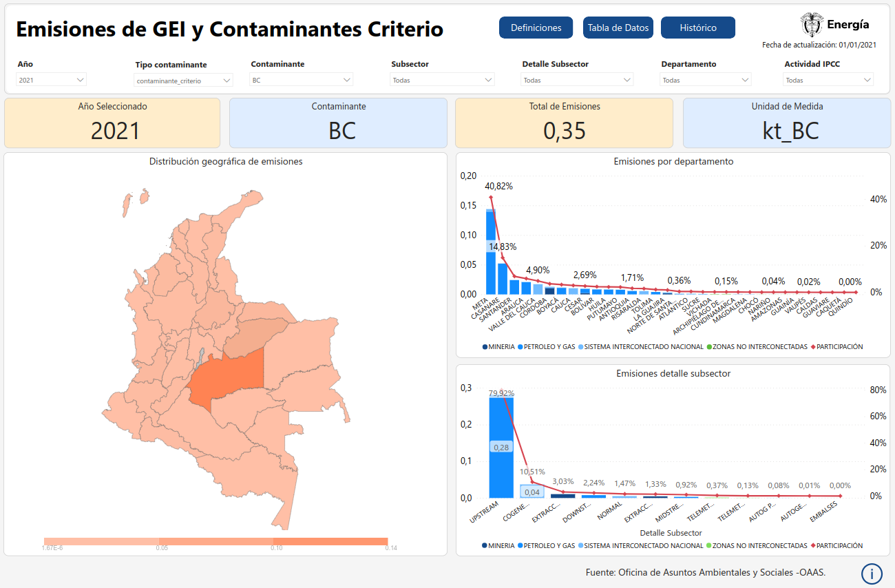
Task: Click the NORMAL axis label
Action: click(609, 512)
